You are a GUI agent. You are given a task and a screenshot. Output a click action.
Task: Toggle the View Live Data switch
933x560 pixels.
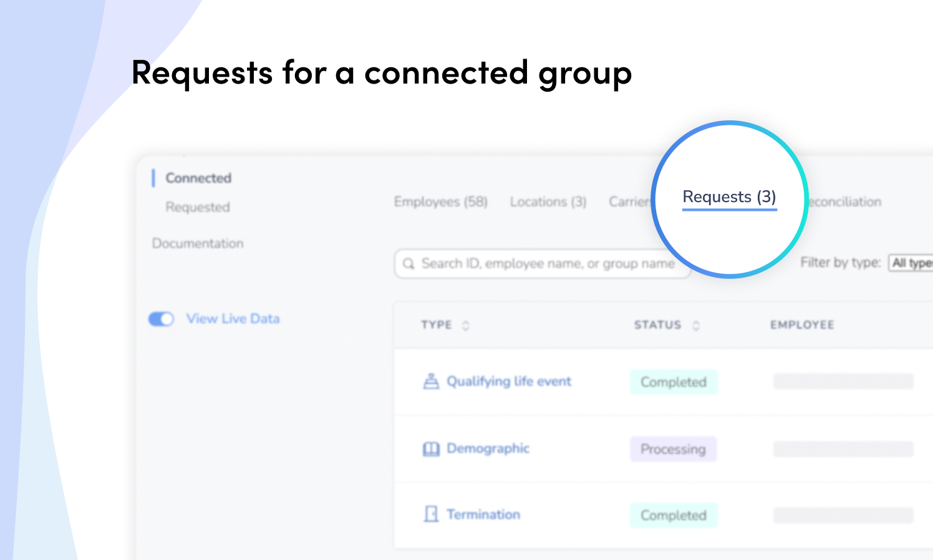[x=161, y=319]
